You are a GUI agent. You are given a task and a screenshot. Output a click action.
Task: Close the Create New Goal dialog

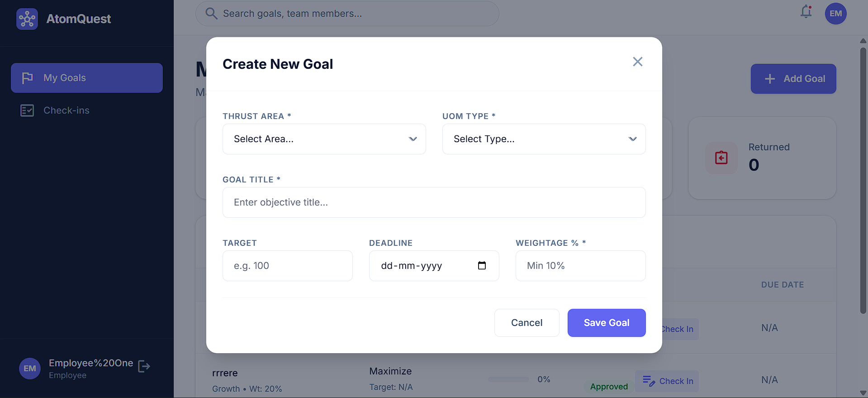638,62
